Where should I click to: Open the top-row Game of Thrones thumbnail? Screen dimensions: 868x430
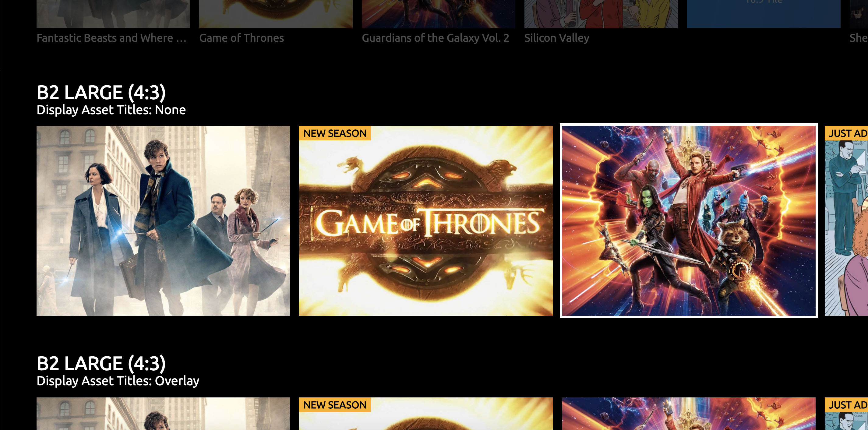[x=276, y=14]
